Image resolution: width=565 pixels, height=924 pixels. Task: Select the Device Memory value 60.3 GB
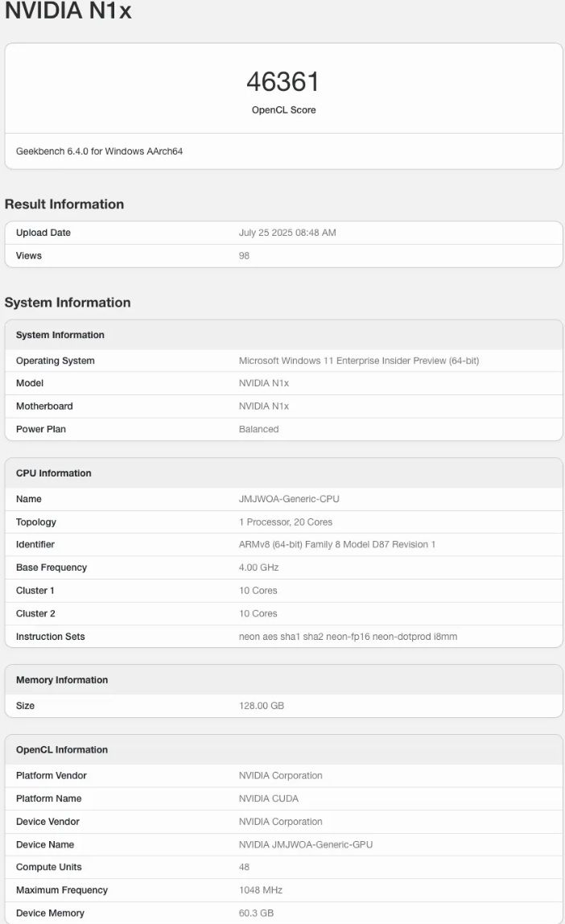[x=256, y=913]
